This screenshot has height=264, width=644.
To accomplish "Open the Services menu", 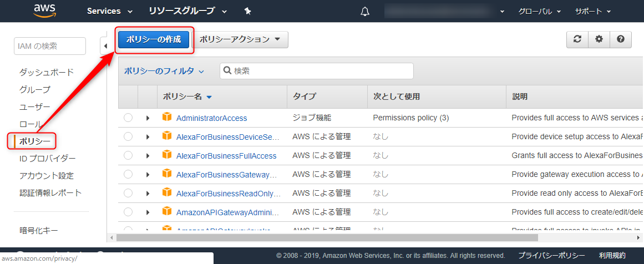I will 110,12.
